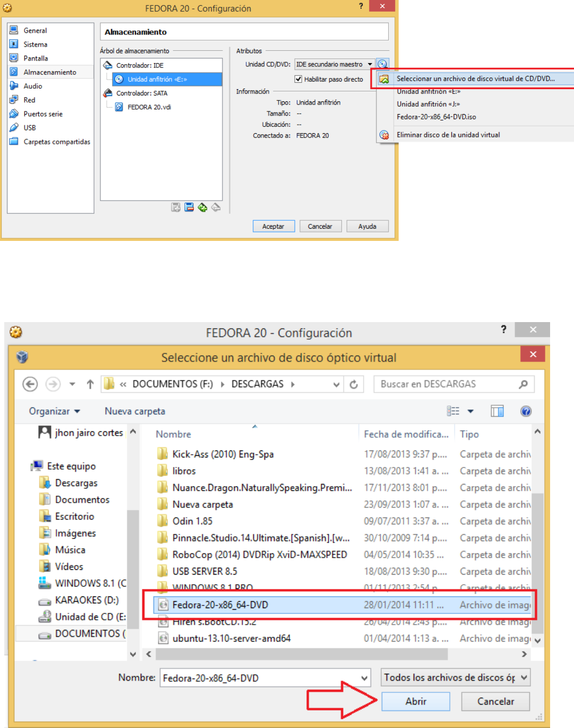Screen dimensions: 574x728
Task: Select Unidad anfitrión «J:» menu entry
Action: 429,104
